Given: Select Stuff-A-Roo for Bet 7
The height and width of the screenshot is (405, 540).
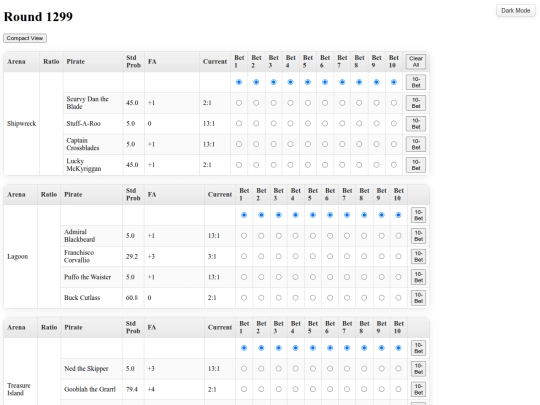Looking at the screenshot, I should pos(342,124).
